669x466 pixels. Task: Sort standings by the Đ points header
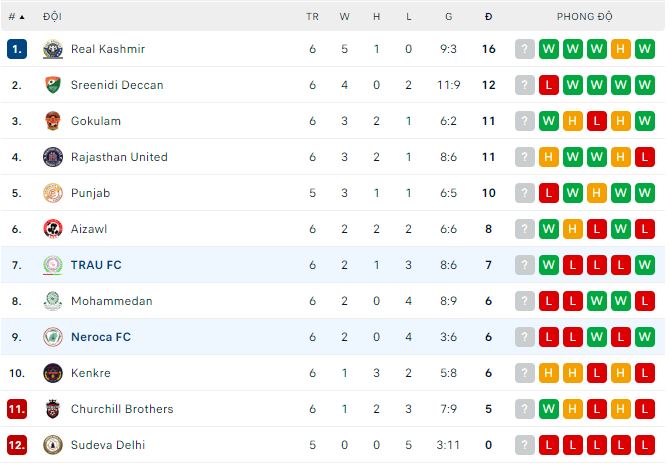point(488,17)
